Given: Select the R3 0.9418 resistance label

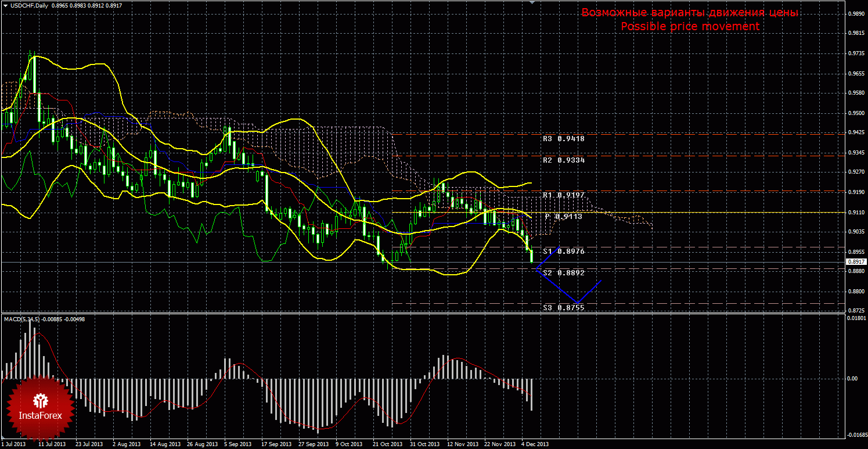Looking at the screenshot, I should point(563,139).
